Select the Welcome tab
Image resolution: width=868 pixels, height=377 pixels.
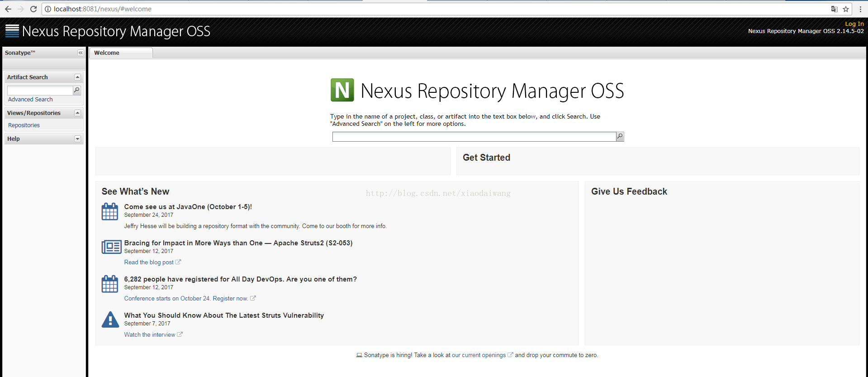(121, 53)
